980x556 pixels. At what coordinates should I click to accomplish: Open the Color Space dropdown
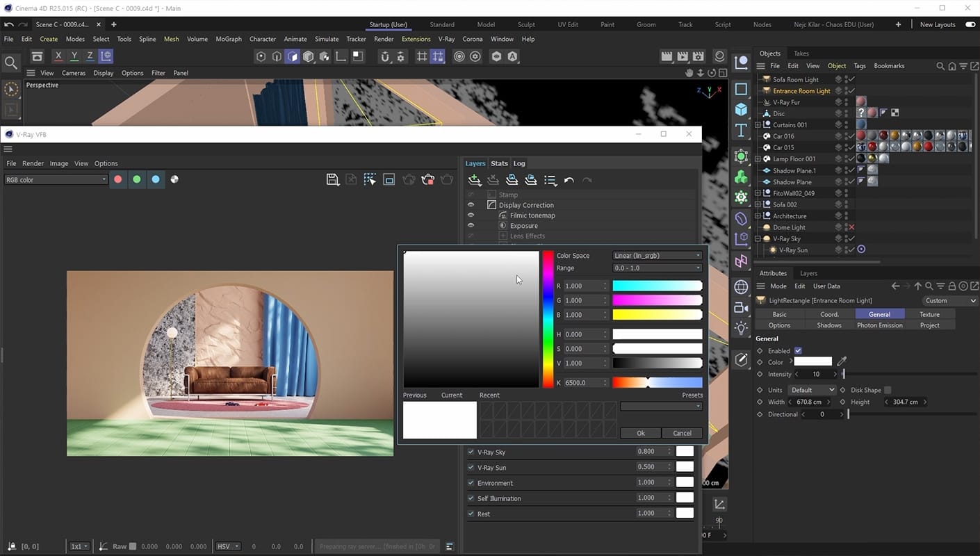pyautogui.click(x=658, y=256)
